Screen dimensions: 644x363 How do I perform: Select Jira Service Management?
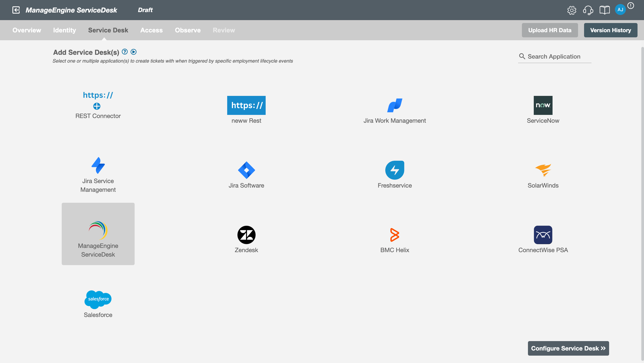[98, 174]
